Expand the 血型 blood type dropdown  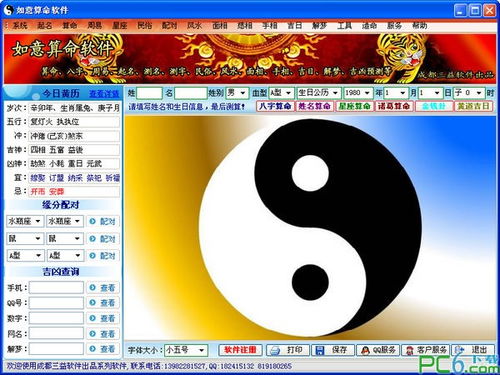[281, 93]
